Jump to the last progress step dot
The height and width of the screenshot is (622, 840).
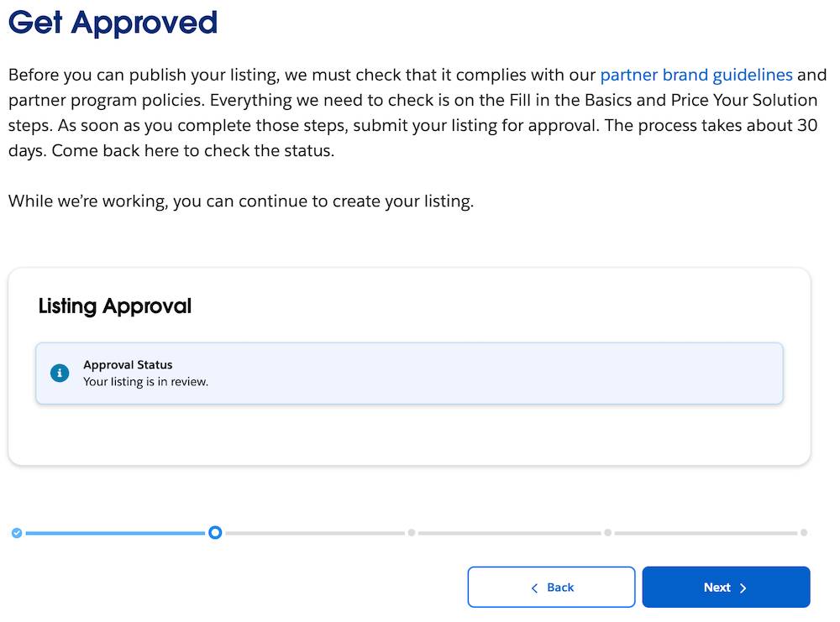[804, 533]
